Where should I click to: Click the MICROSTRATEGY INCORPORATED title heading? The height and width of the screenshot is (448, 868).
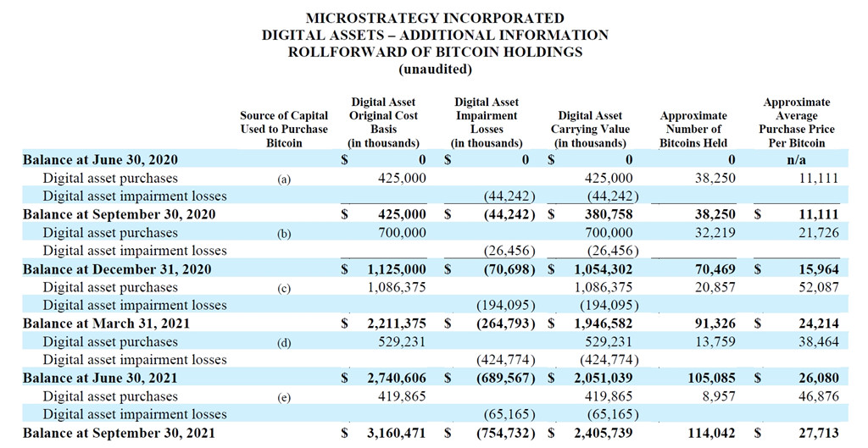click(x=434, y=18)
